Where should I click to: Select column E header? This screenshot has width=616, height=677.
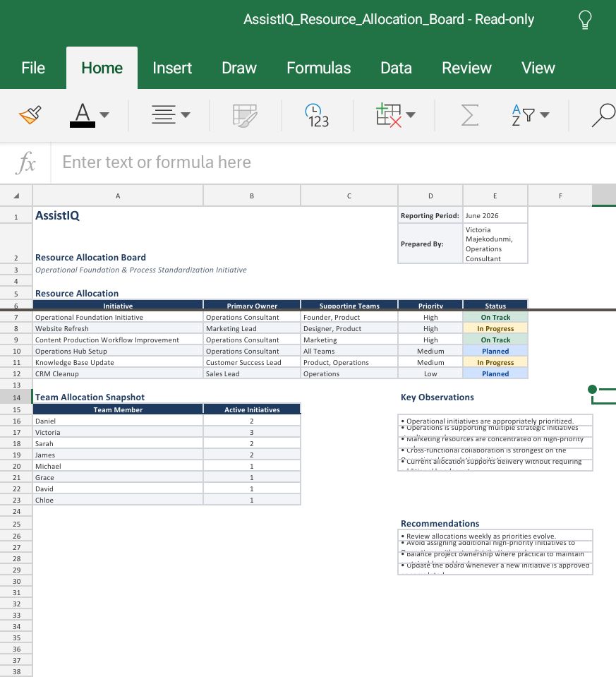[495, 196]
